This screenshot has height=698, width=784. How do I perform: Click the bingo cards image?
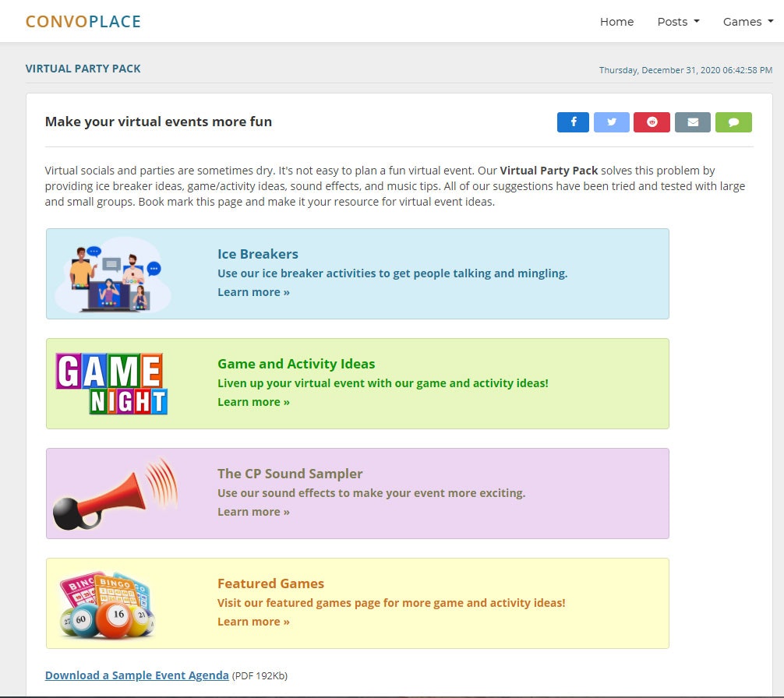(x=107, y=603)
